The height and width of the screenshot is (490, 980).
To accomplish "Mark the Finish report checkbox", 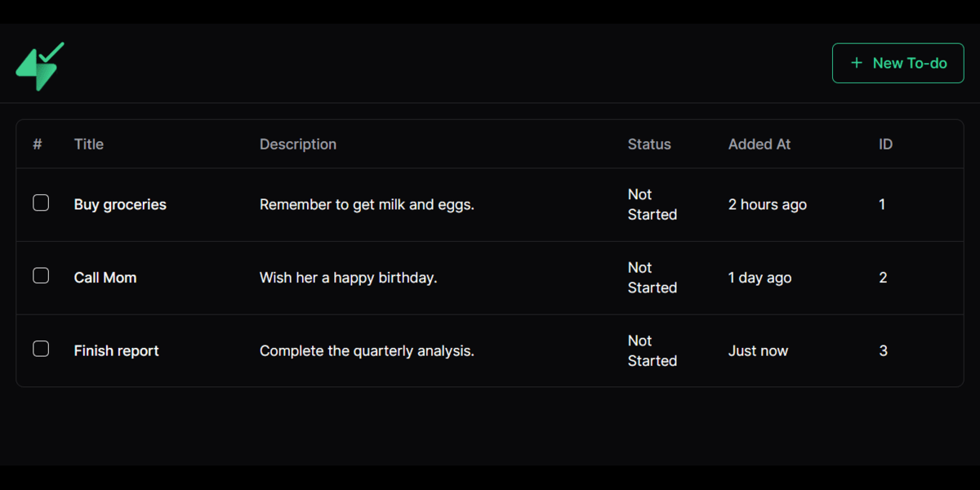I will (41, 350).
